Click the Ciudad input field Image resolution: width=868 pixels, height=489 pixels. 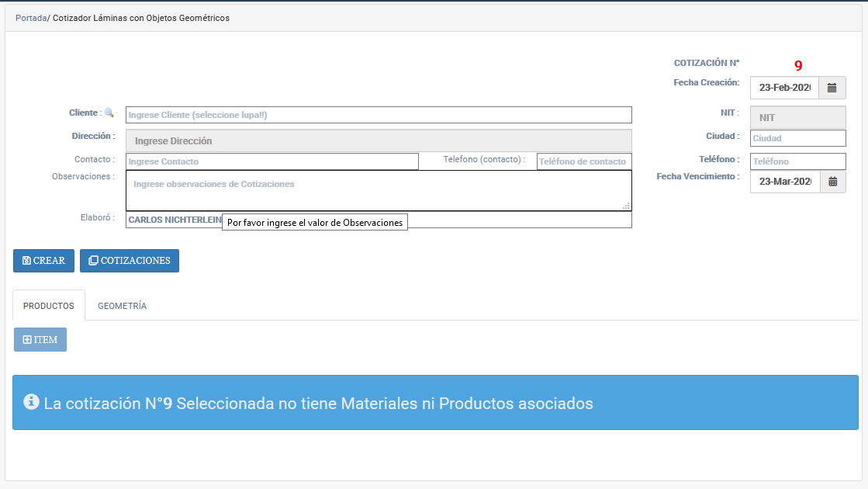pyautogui.click(x=797, y=138)
